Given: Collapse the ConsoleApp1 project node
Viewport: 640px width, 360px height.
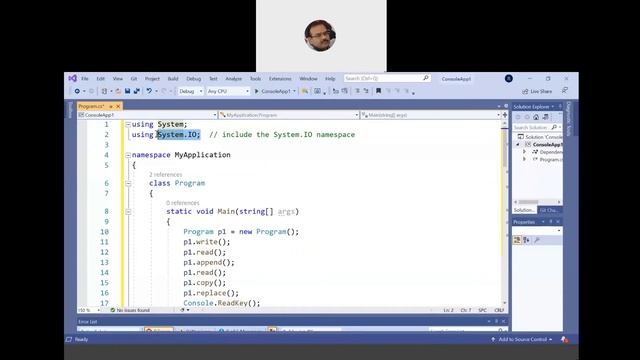Looking at the screenshot, I should [x=518, y=144].
